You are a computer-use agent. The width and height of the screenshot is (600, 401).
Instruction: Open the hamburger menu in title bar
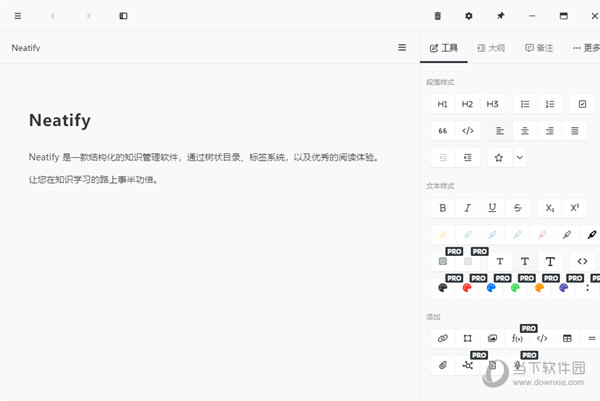coord(18,16)
